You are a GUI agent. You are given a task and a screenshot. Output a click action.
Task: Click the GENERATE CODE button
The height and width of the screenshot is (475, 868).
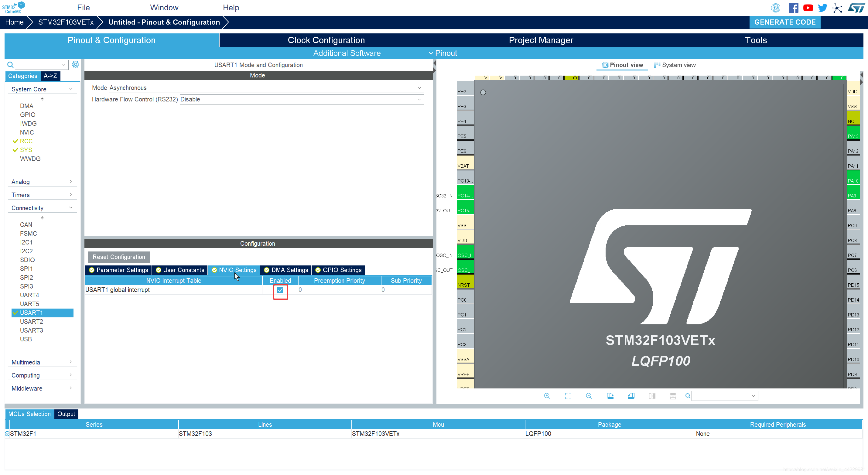coord(785,22)
